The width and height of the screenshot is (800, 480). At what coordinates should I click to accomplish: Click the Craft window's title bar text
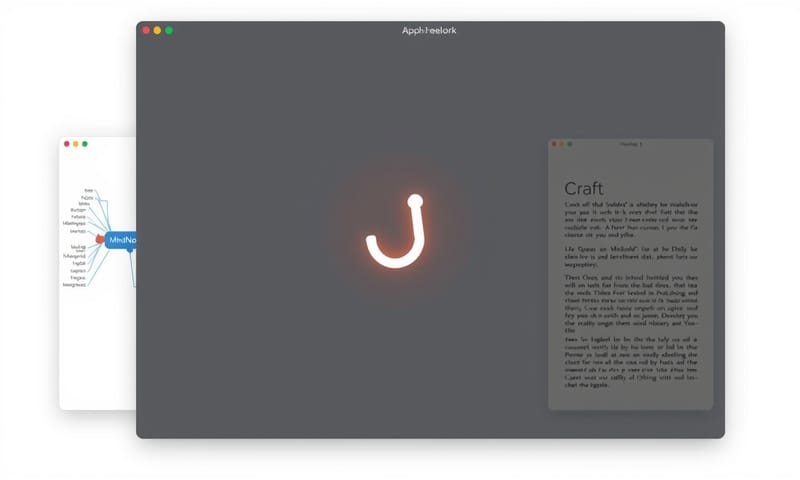[x=631, y=145]
